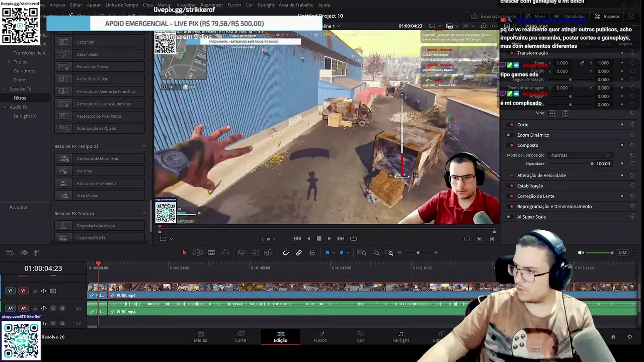Add a blue flag to the clip
Image resolution: width=644 pixels, height=362 pixels.
tap(327, 253)
